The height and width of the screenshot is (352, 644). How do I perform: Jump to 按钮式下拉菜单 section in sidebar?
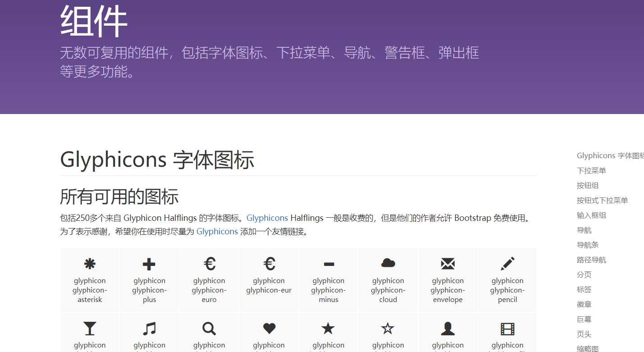603,200
